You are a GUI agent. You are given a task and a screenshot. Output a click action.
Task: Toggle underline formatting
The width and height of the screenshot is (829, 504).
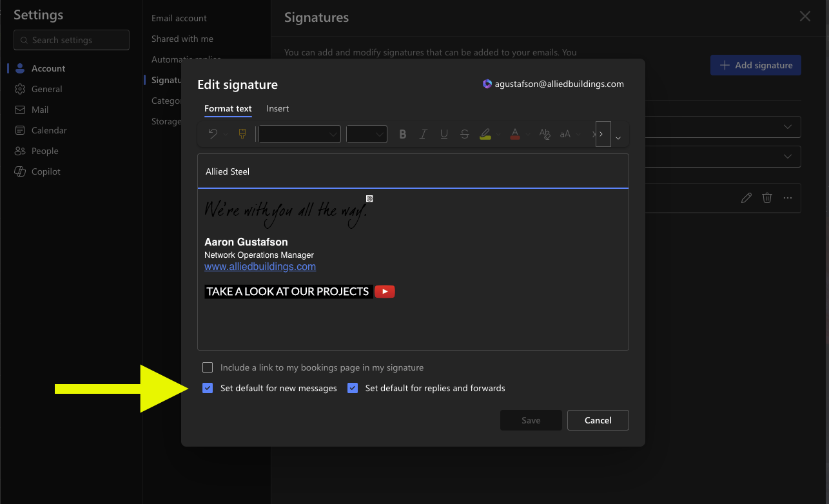tap(444, 134)
